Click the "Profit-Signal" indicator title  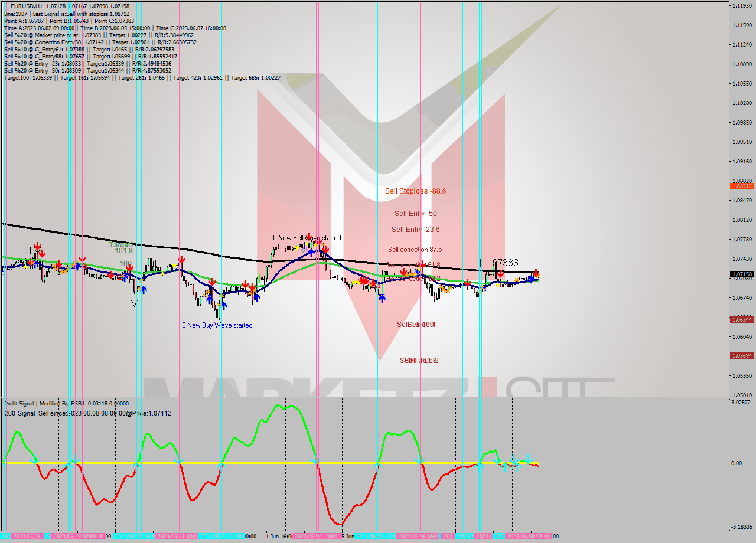[19, 403]
